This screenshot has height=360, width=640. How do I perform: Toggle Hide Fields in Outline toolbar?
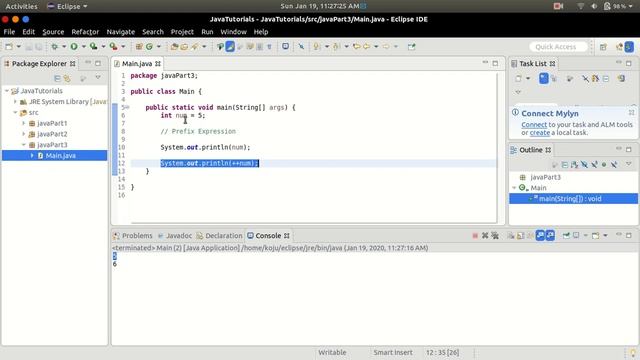pos(584,164)
